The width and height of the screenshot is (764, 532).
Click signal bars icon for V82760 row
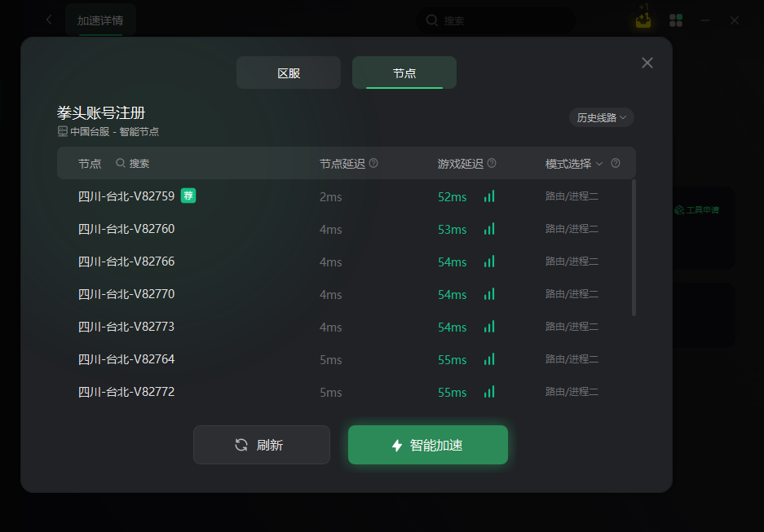(489, 229)
